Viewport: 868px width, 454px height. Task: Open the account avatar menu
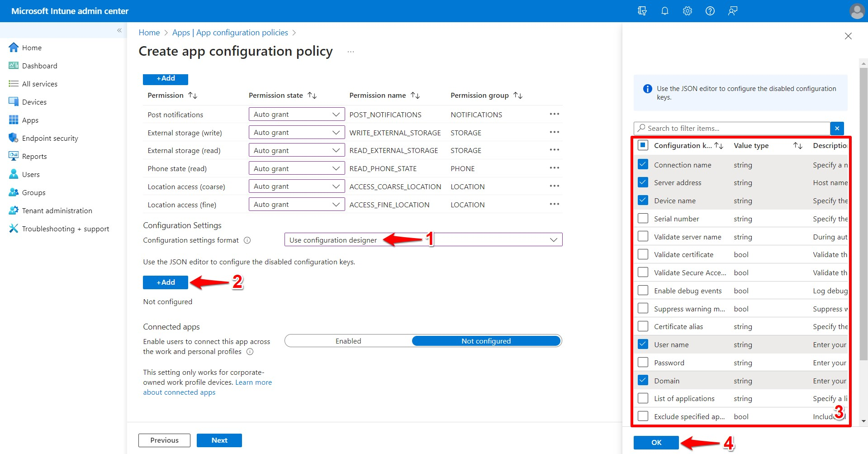point(857,11)
